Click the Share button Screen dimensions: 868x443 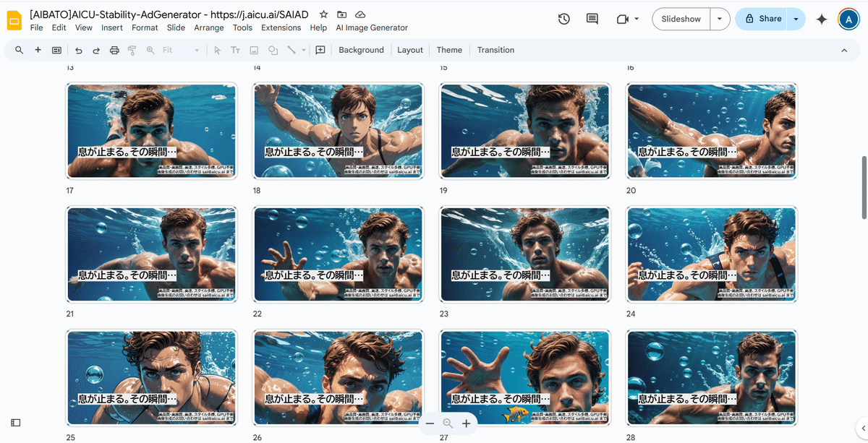point(762,20)
